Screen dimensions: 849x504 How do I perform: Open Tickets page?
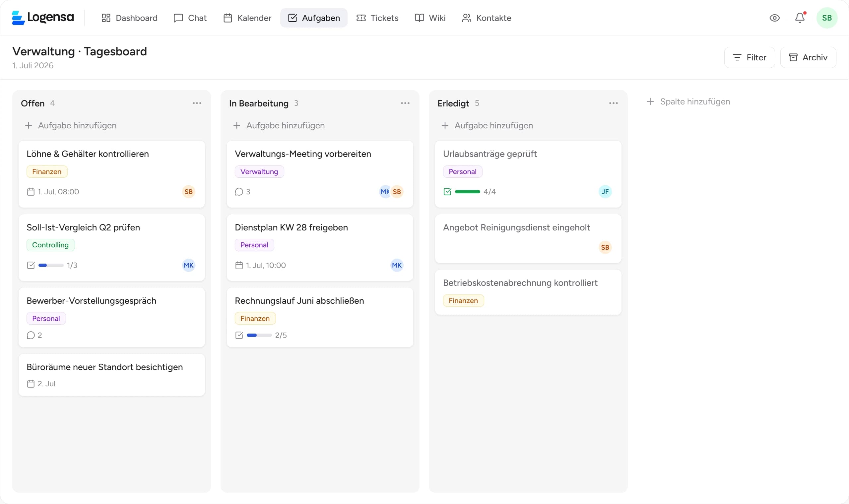(377, 18)
